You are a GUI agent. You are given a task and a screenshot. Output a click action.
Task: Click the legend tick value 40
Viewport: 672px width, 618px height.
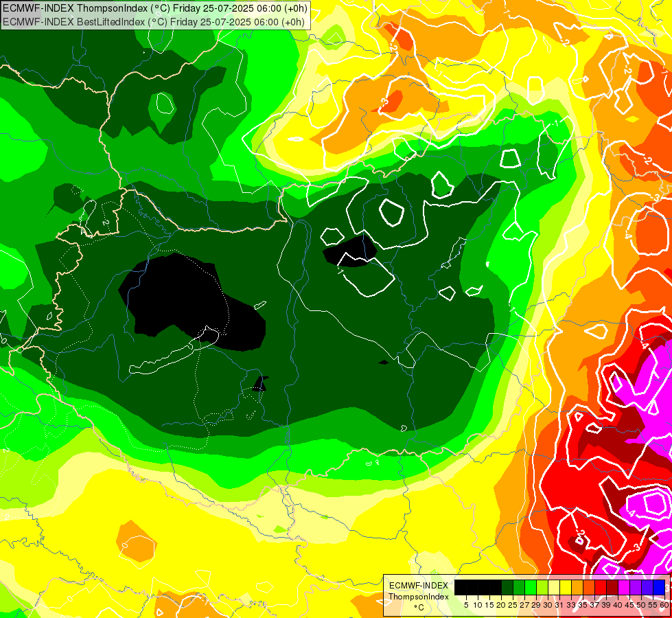click(618, 605)
